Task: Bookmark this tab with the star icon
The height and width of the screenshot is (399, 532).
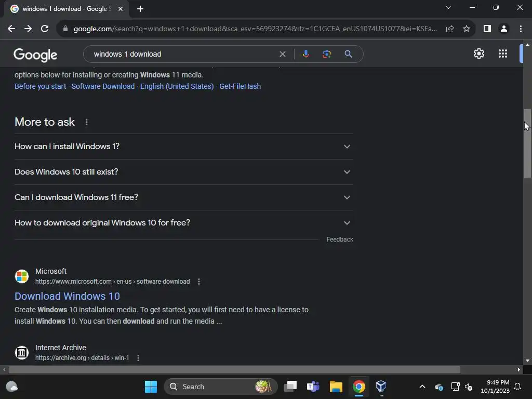Action: (x=467, y=29)
